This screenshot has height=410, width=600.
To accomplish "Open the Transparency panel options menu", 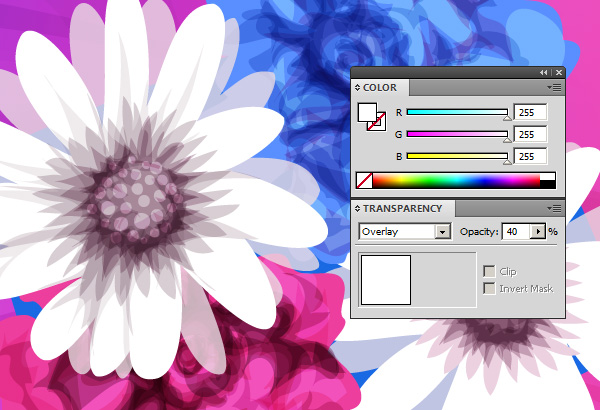I will point(556,208).
